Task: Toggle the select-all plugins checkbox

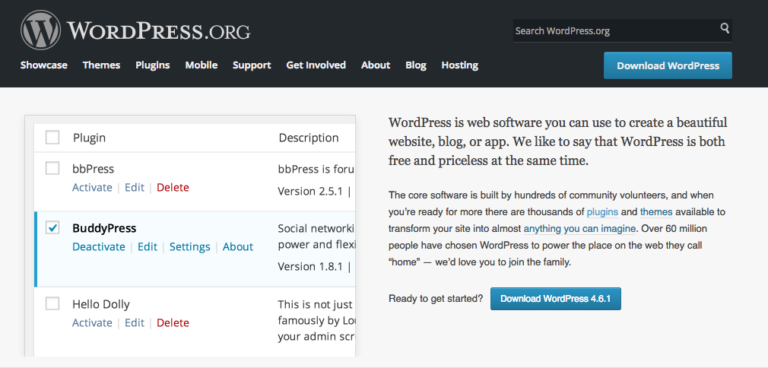Action: point(52,138)
